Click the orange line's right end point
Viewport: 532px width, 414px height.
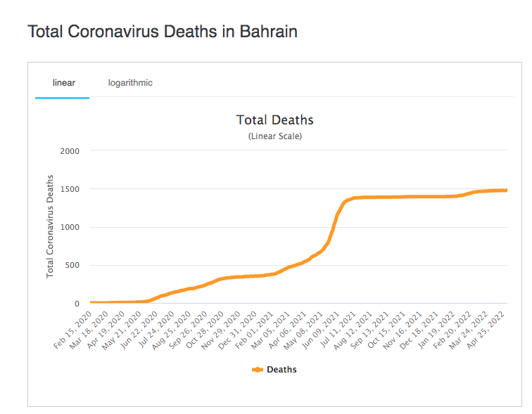506,190
